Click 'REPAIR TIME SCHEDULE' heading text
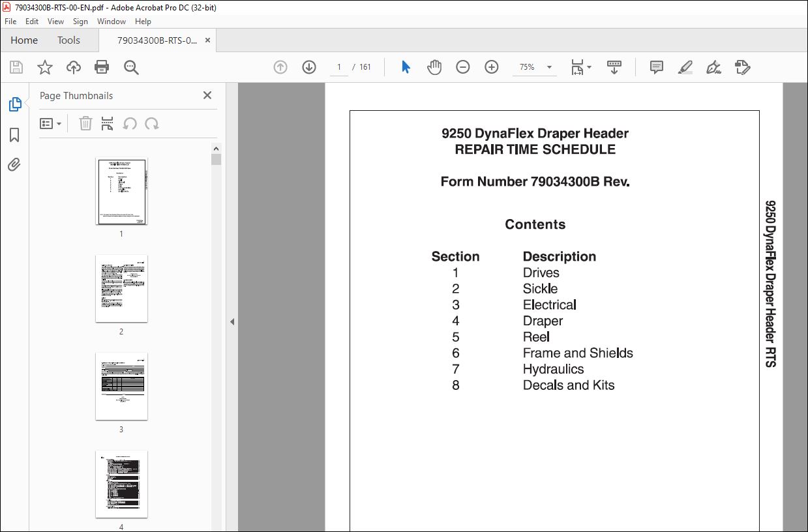 (x=535, y=149)
